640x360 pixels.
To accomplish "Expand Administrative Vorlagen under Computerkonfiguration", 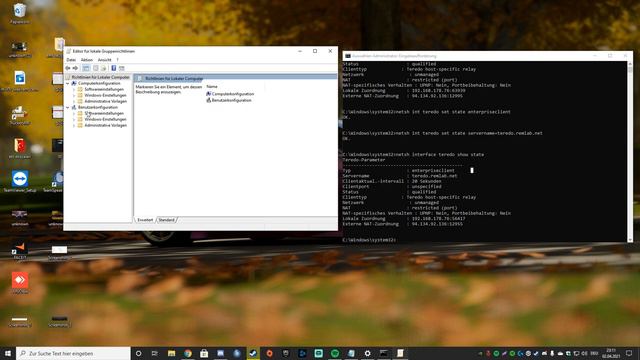I will pos(74,101).
